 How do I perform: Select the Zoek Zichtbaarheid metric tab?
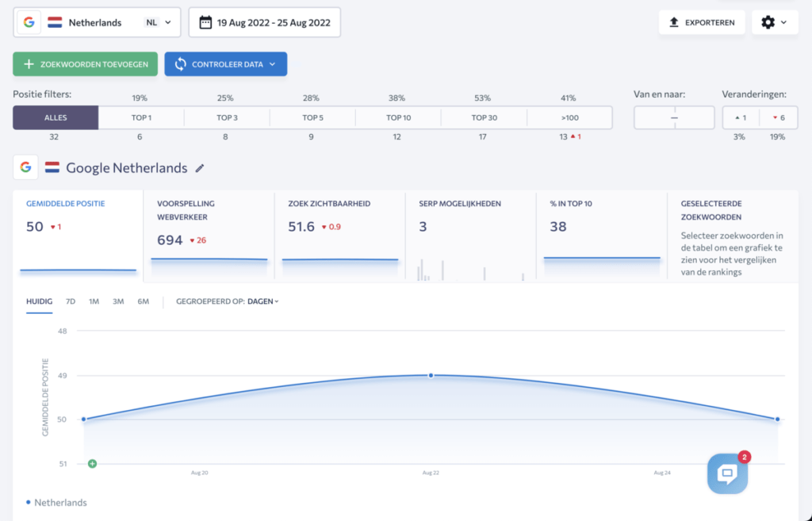click(x=339, y=235)
